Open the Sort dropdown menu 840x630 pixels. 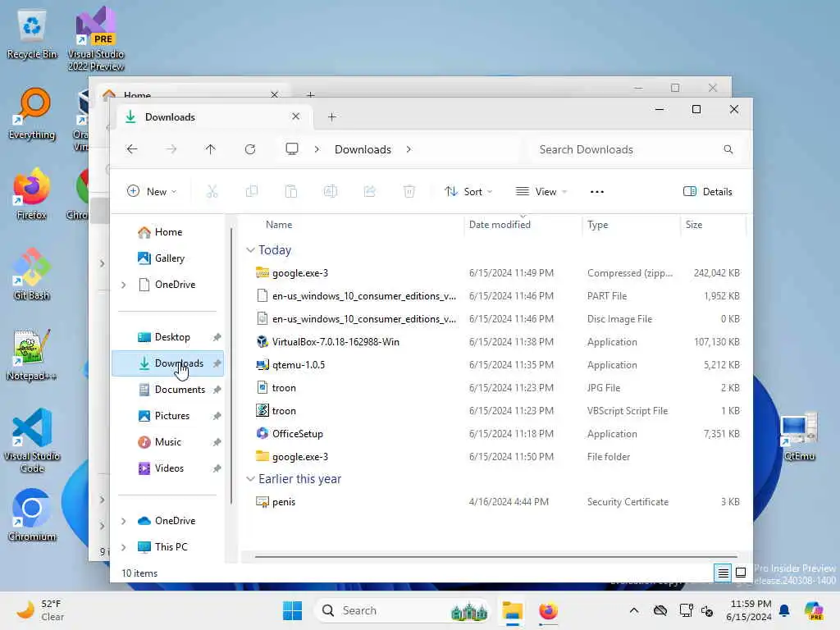(468, 192)
